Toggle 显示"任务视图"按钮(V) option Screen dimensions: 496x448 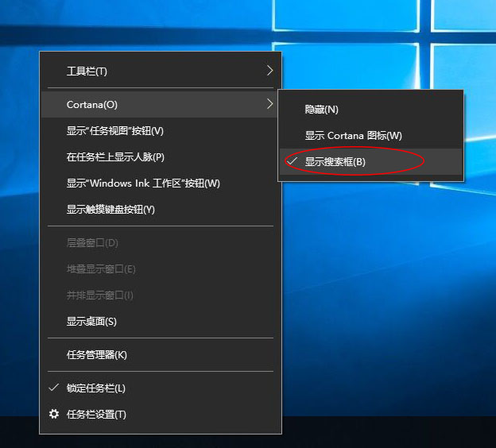161,130
